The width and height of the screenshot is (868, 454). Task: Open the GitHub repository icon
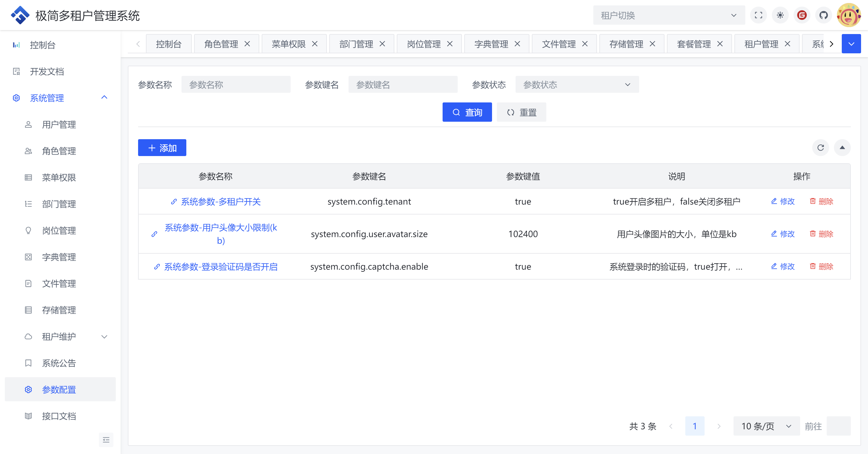823,15
